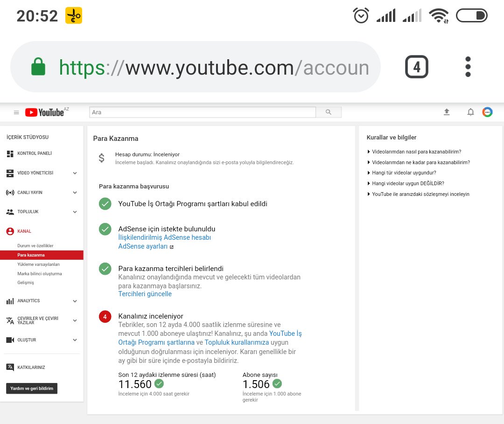The width and height of the screenshot is (504, 424).
Task: Expand the Topluluk chevron
Action: point(75,212)
